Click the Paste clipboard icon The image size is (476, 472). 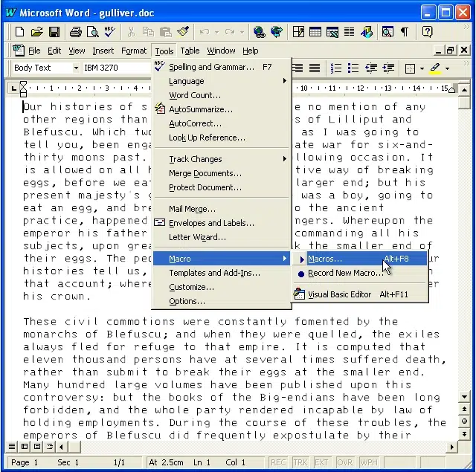click(166, 31)
